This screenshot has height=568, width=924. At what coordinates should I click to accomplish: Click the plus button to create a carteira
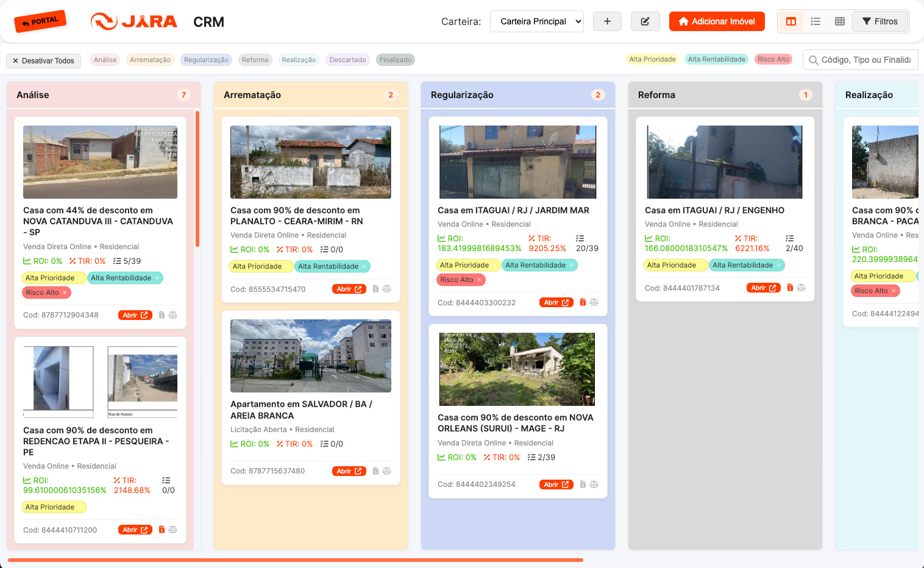[607, 21]
